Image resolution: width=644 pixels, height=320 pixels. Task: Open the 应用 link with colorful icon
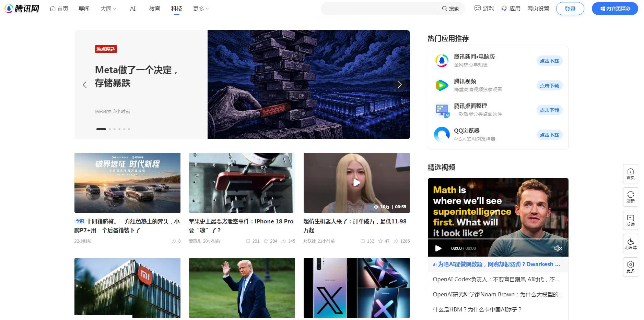(511, 9)
